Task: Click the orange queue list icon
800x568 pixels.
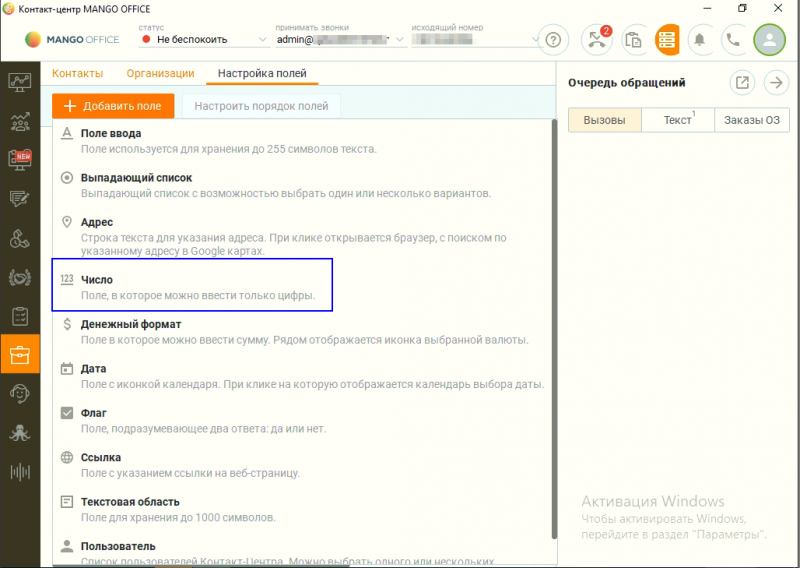Action: [668, 40]
